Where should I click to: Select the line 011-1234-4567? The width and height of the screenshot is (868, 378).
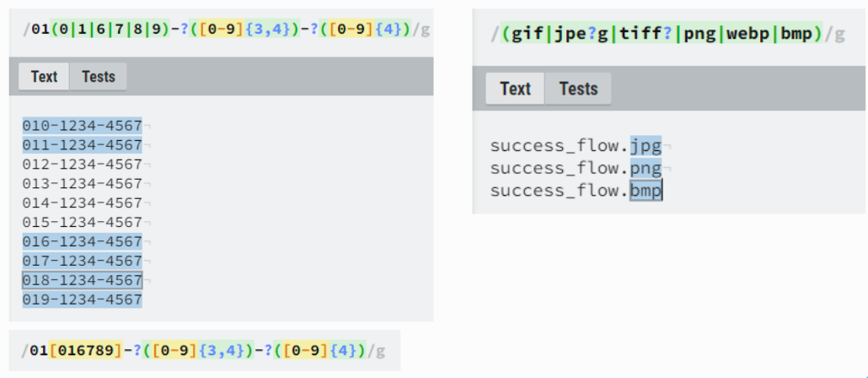coord(83,145)
